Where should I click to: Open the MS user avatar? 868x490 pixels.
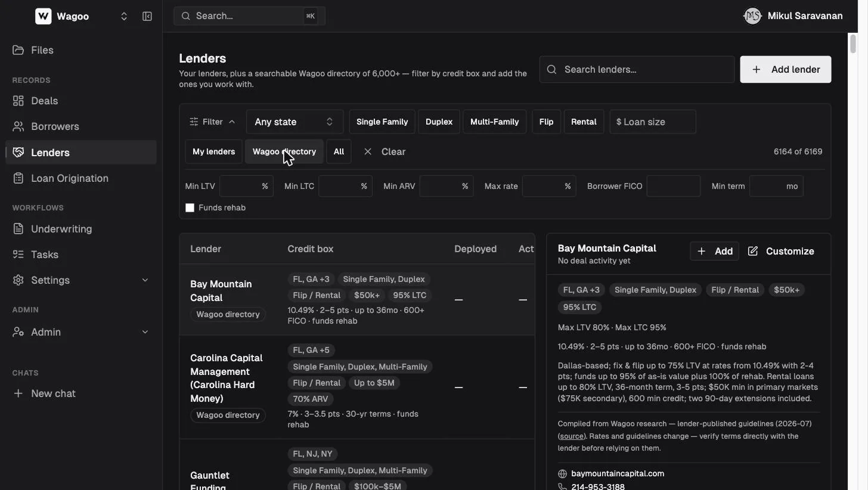752,16
